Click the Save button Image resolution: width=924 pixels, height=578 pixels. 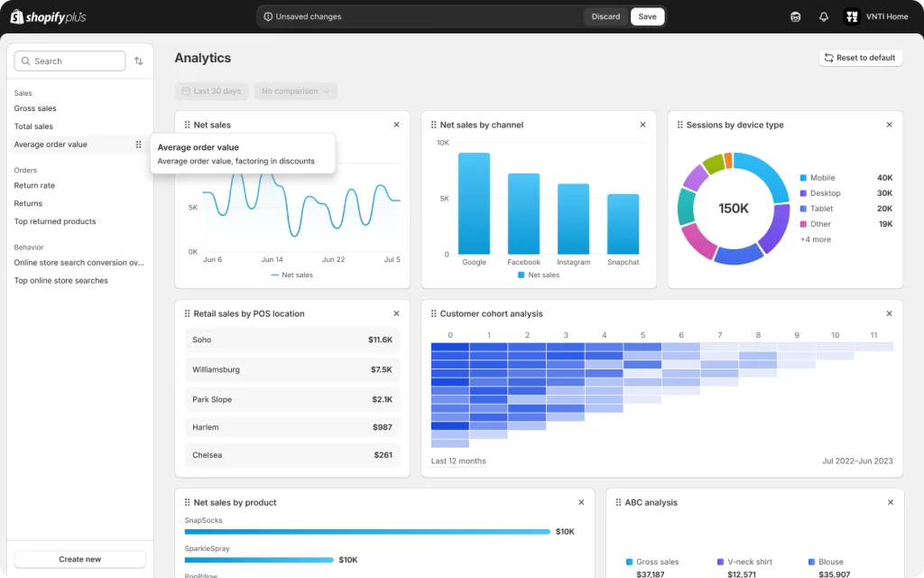[x=647, y=16]
